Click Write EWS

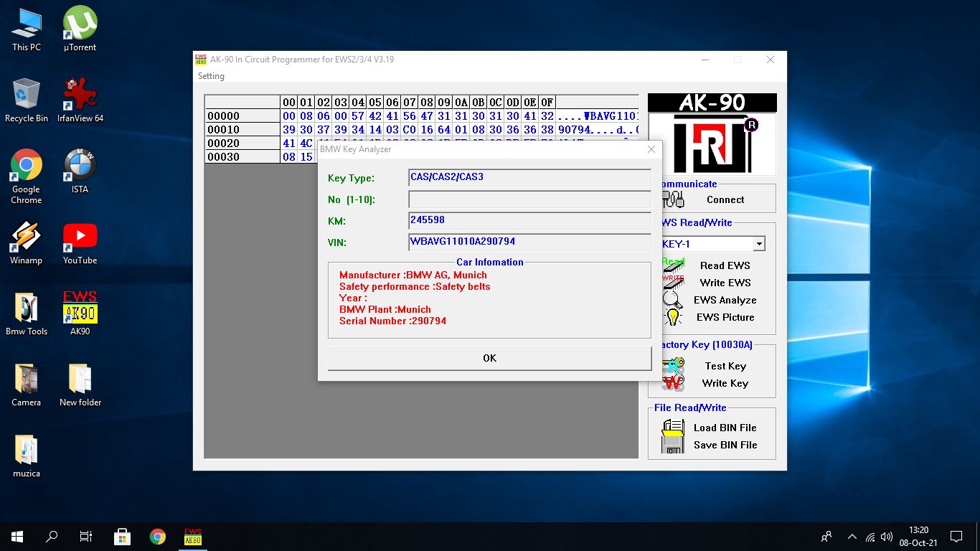pyautogui.click(x=725, y=283)
